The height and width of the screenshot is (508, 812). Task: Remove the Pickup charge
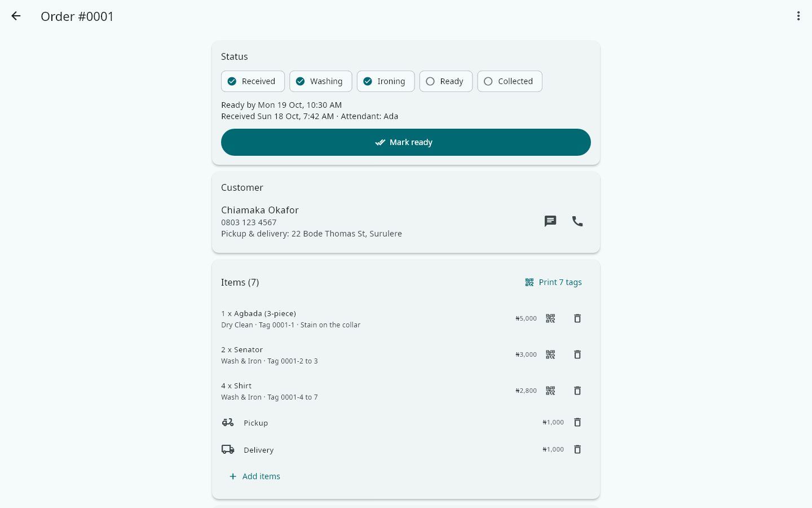[x=577, y=422]
